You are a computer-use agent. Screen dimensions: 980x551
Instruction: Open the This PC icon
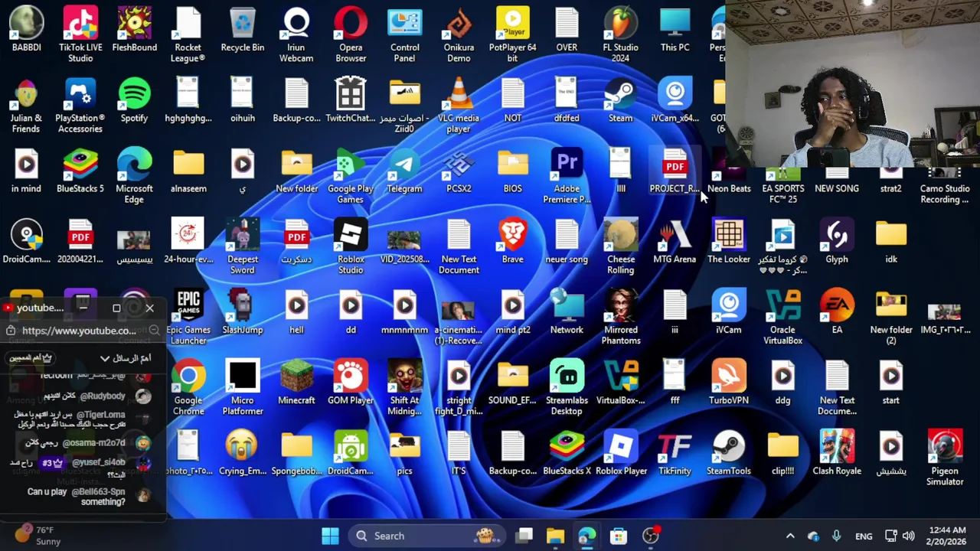tap(675, 31)
